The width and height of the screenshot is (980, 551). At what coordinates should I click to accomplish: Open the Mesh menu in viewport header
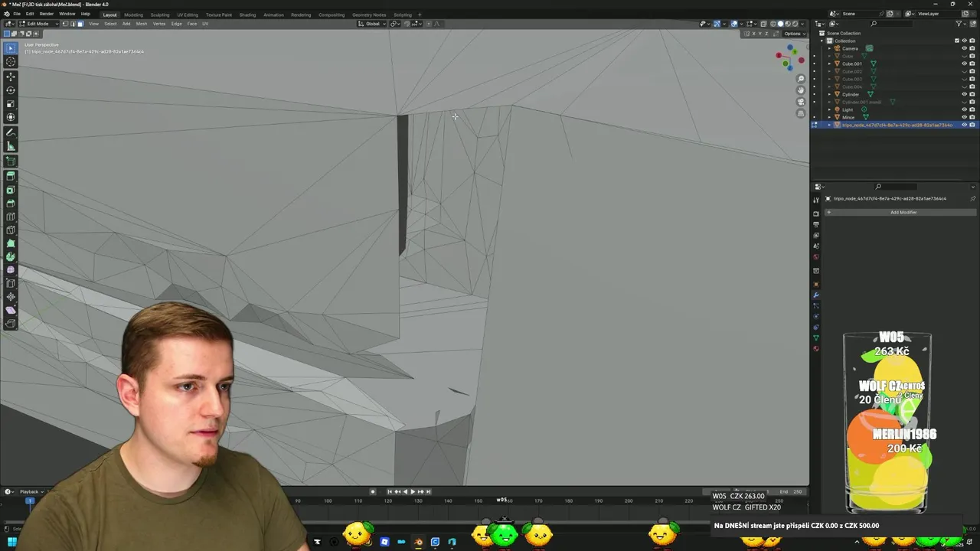[x=142, y=24]
